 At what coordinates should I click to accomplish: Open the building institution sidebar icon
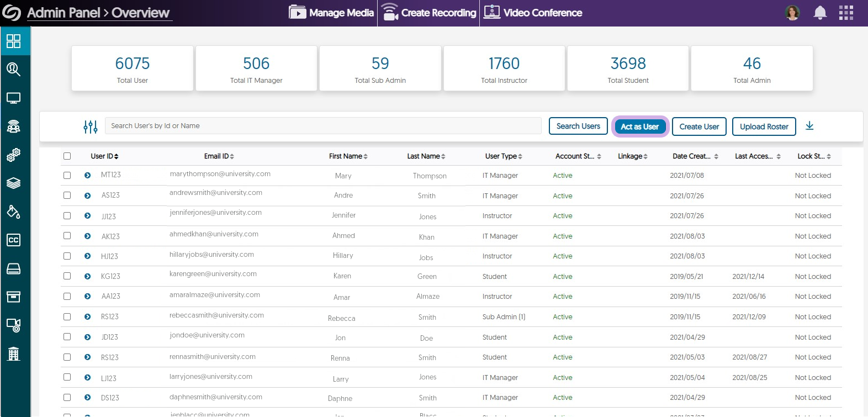point(14,354)
